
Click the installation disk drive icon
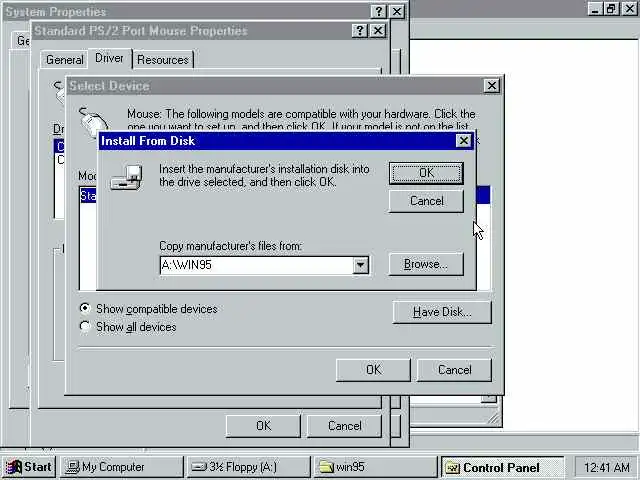(127, 178)
